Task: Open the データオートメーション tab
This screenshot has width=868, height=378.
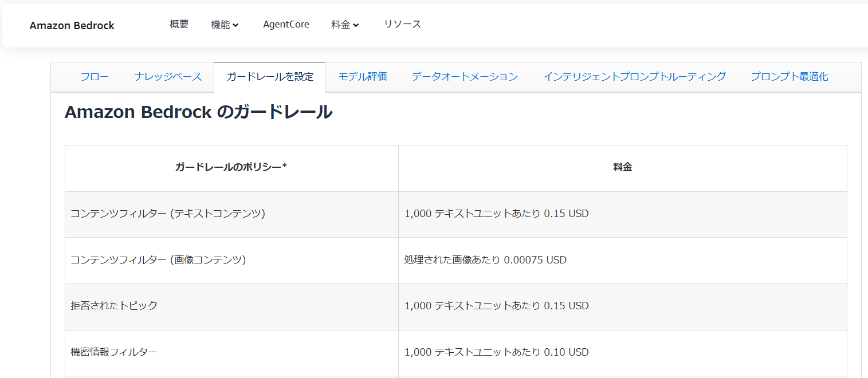Action: pyautogui.click(x=465, y=77)
